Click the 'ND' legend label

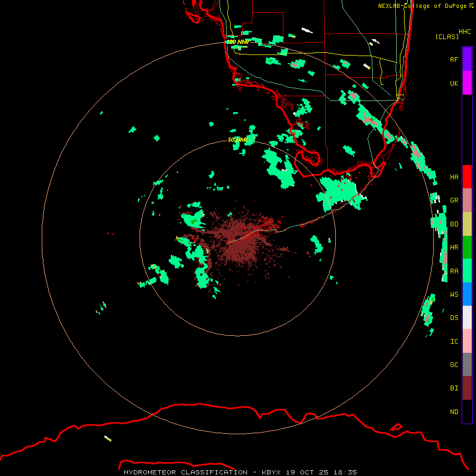[454, 412]
